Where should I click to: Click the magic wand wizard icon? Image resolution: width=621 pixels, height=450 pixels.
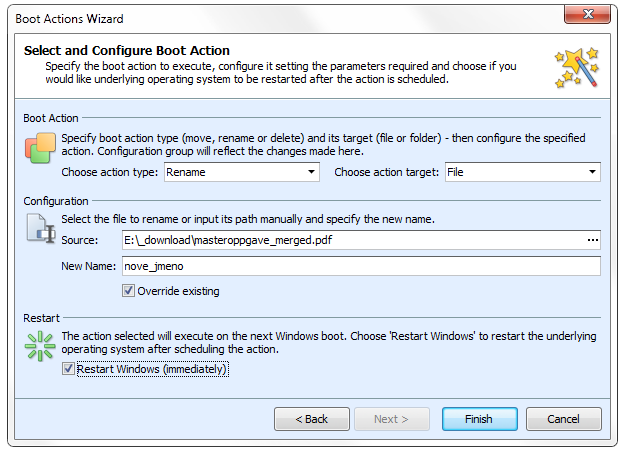tap(577, 67)
